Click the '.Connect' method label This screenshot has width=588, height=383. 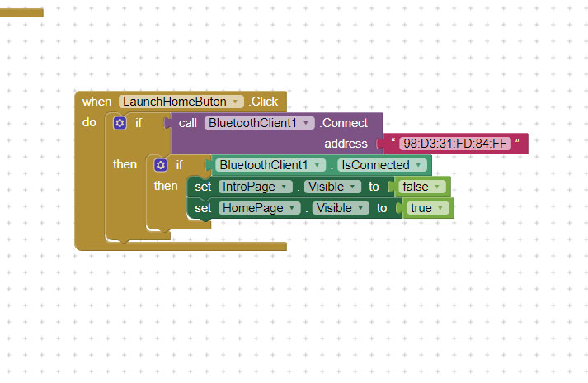[x=344, y=123]
